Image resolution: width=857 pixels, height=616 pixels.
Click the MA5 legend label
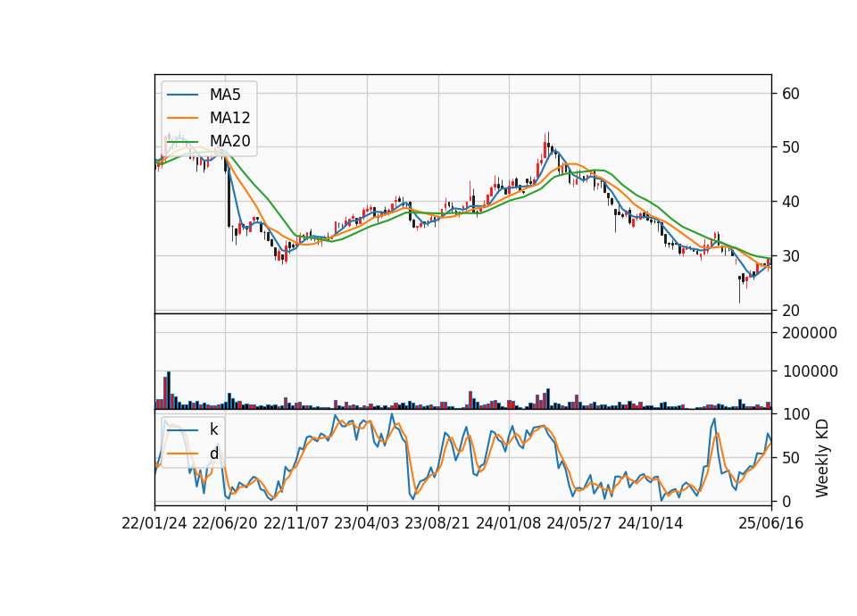(x=225, y=95)
